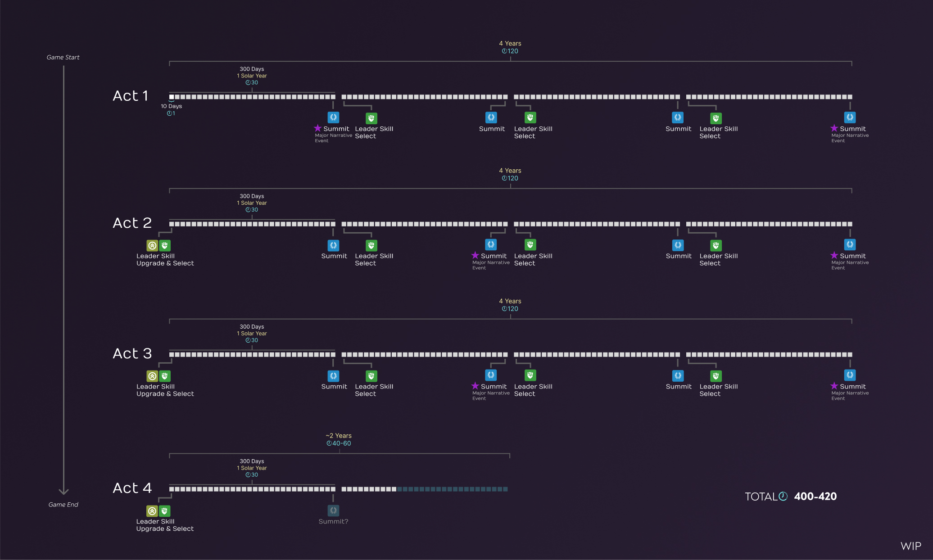Click the 'WIP' text in the corner
The width and height of the screenshot is (933, 560).
tap(911, 546)
